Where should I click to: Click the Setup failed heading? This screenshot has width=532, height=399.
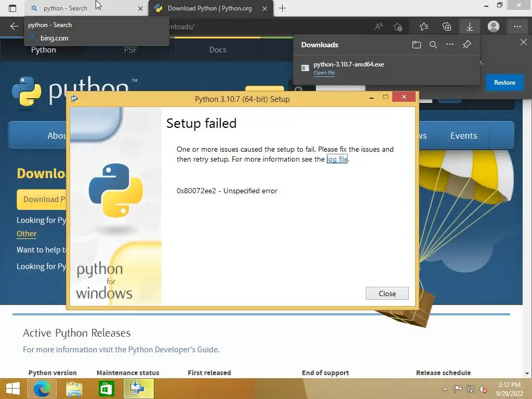201,123
